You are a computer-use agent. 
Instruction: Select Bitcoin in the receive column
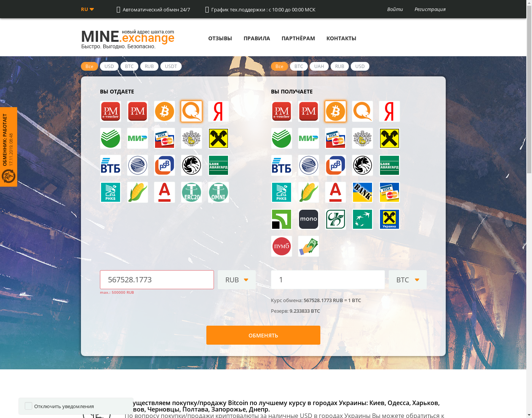[336, 111]
